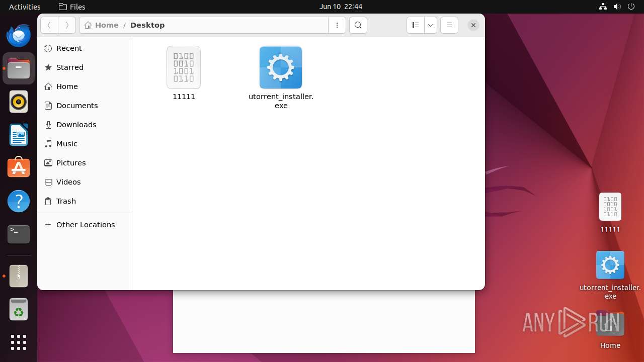This screenshot has width=644, height=362.
Task: Expand the view options dropdown arrow
Action: (431, 25)
